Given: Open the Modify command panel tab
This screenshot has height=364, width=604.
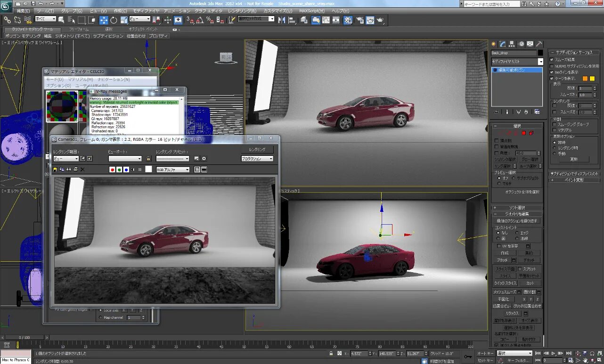Looking at the screenshot, I should click(x=503, y=44).
